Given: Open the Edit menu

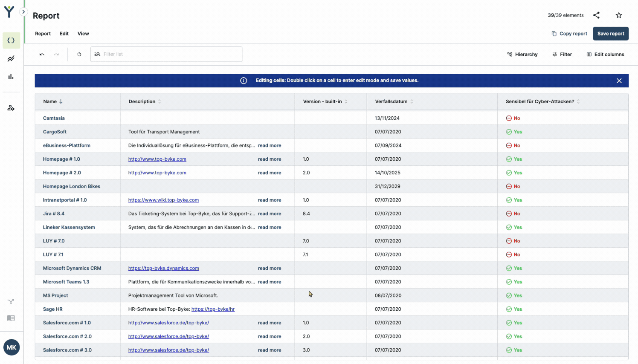Looking at the screenshot, I should [64, 34].
